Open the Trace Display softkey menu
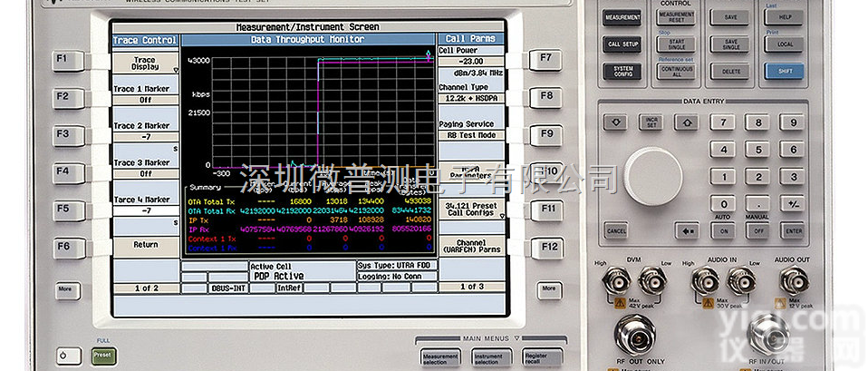 click(x=144, y=63)
